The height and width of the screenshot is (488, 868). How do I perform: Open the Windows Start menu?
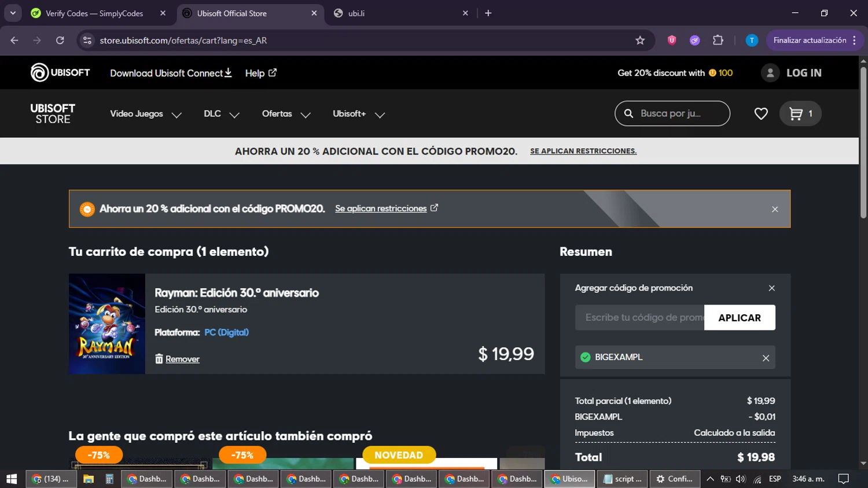[x=12, y=479]
